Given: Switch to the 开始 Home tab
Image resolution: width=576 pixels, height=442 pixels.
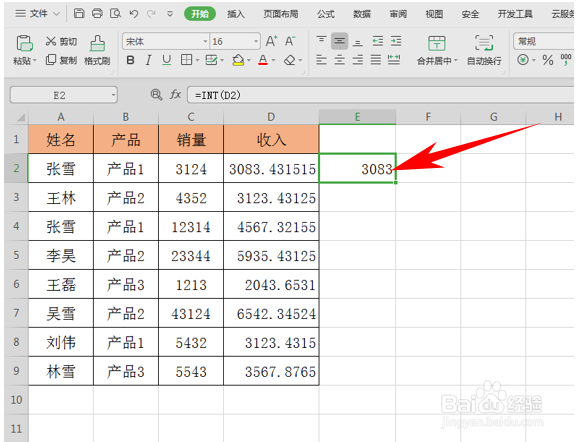Looking at the screenshot, I should click(200, 14).
